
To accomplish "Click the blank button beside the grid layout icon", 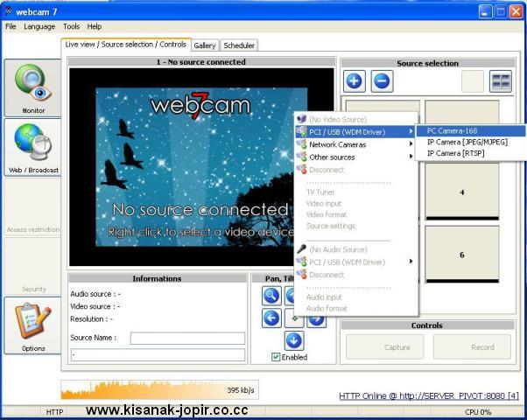I will (x=473, y=81).
